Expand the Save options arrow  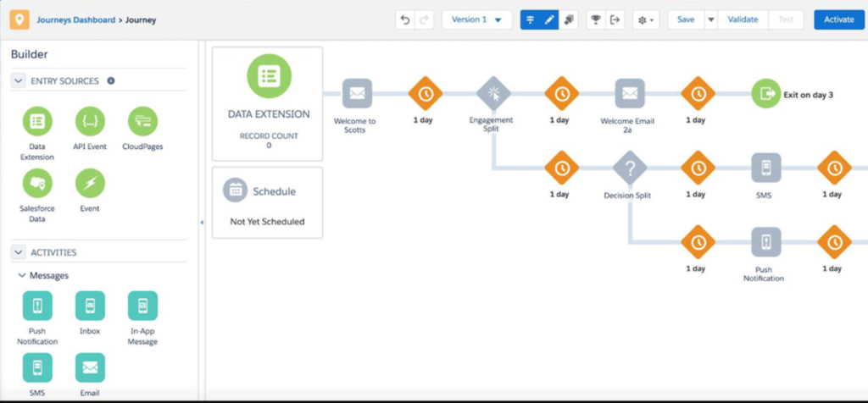pyautogui.click(x=710, y=19)
